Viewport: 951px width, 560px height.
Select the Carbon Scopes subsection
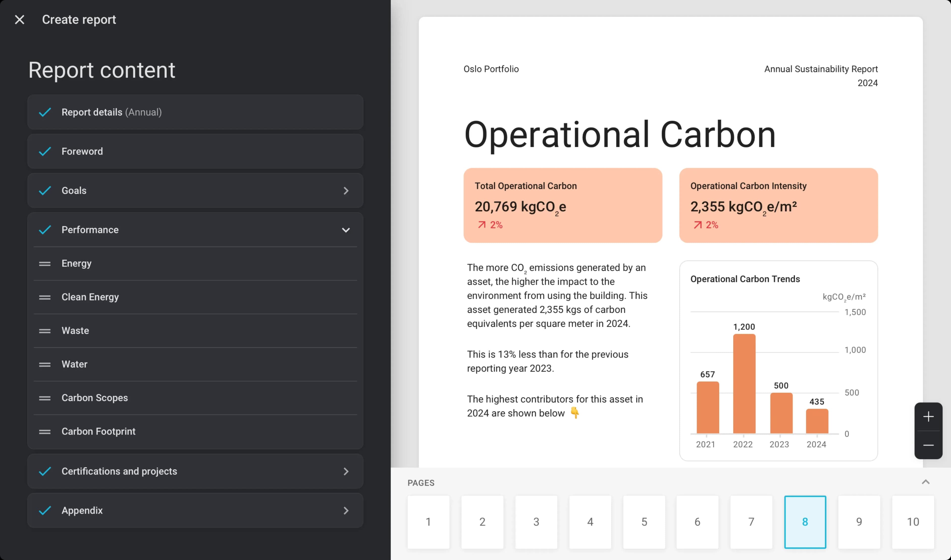[x=195, y=398]
